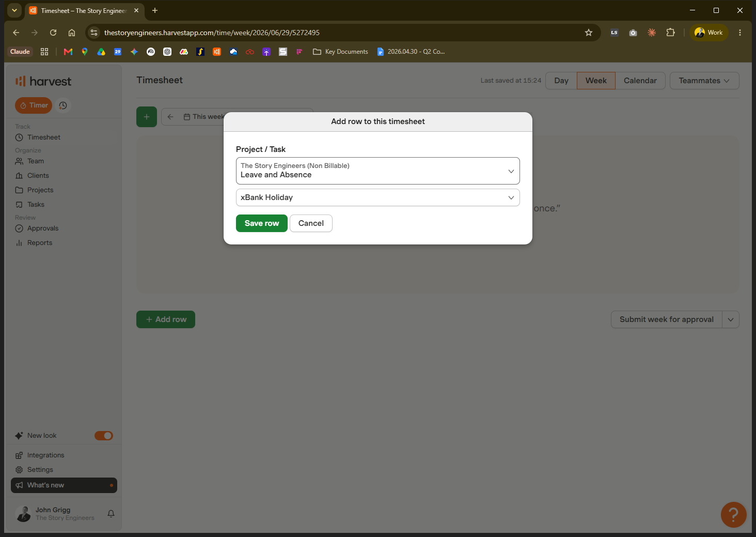Click the notifications bell icon
The width and height of the screenshot is (756, 537).
[111, 514]
